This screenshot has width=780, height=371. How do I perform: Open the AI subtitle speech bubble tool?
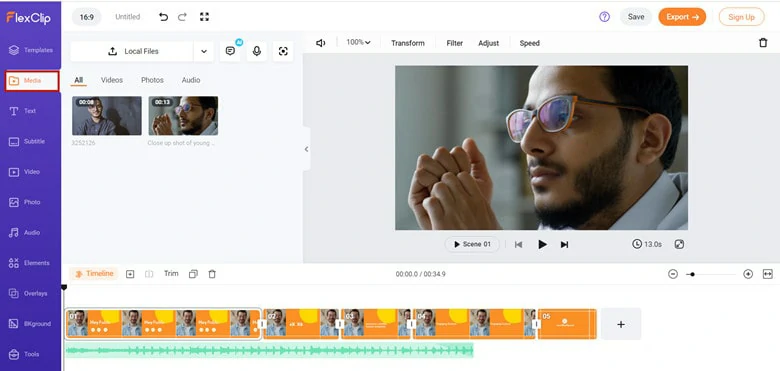coord(230,51)
